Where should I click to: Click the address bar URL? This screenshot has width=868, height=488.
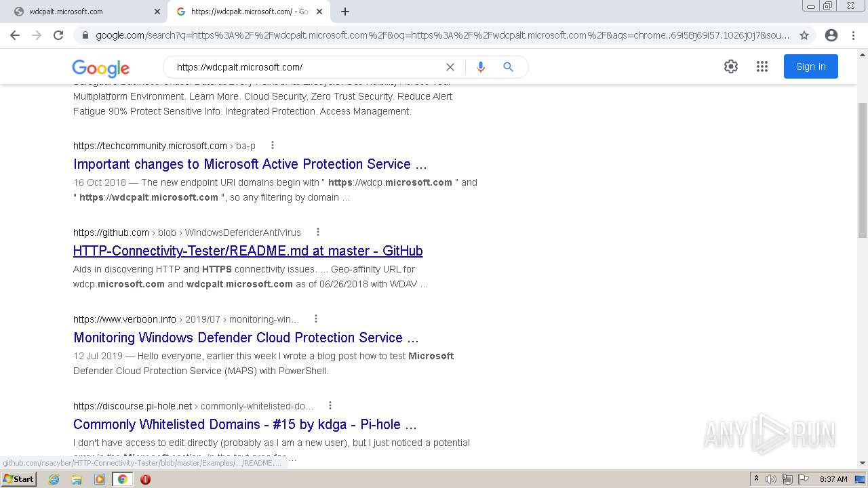tap(442, 35)
